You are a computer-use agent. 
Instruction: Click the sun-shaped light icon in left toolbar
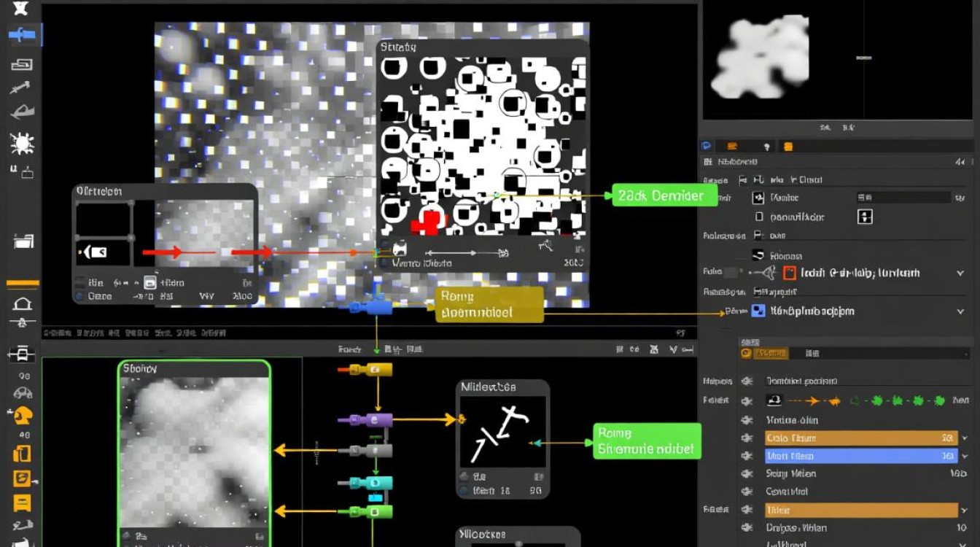point(22,143)
